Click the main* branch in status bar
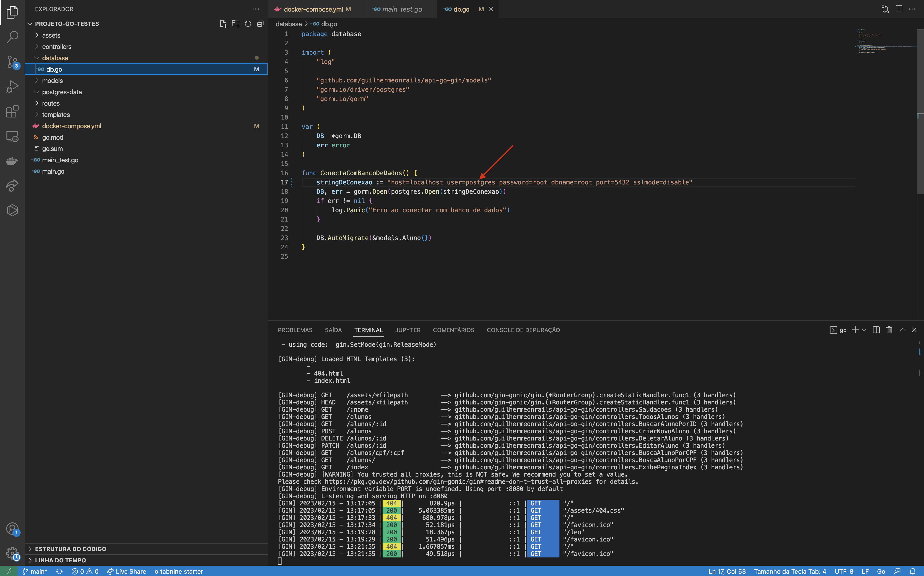The height and width of the screenshot is (576, 924). (35, 571)
